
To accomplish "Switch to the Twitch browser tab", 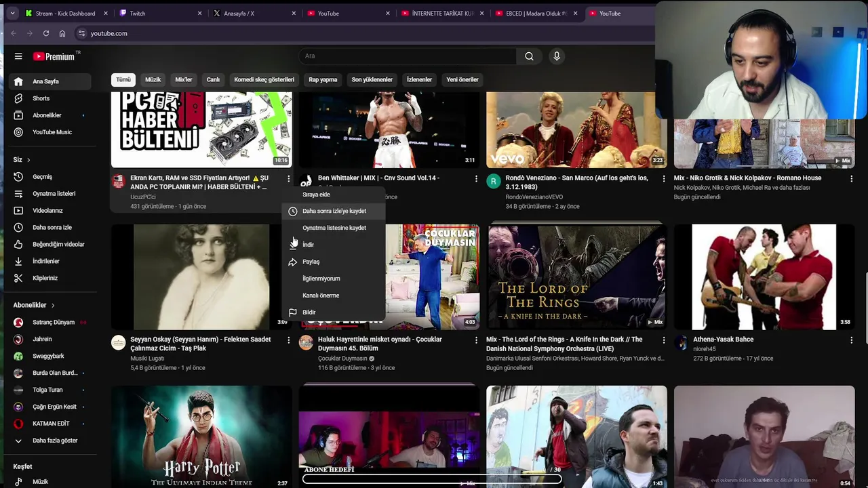I will coord(159,14).
